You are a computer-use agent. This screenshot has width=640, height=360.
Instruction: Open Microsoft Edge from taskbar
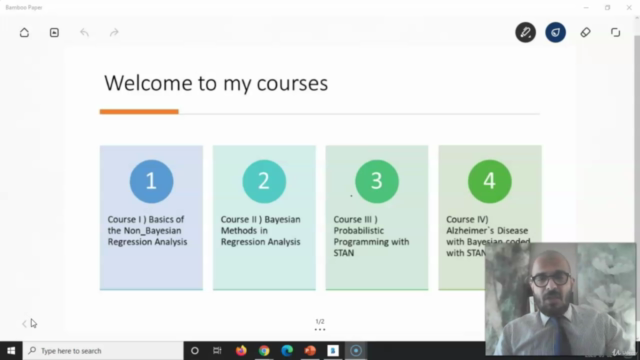(x=287, y=351)
